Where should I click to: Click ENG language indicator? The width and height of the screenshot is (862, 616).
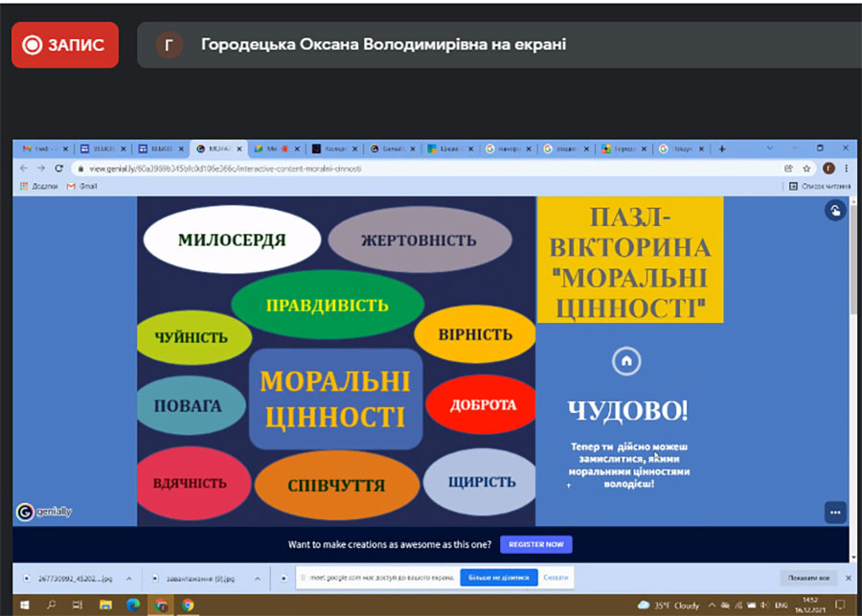pos(782,605)
